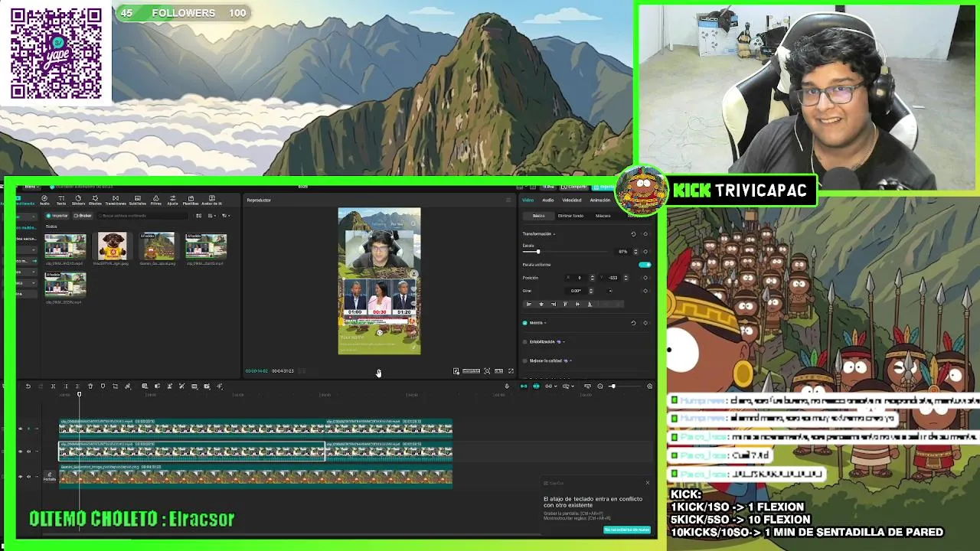Reset the Transformación settings

coord(633,234)
